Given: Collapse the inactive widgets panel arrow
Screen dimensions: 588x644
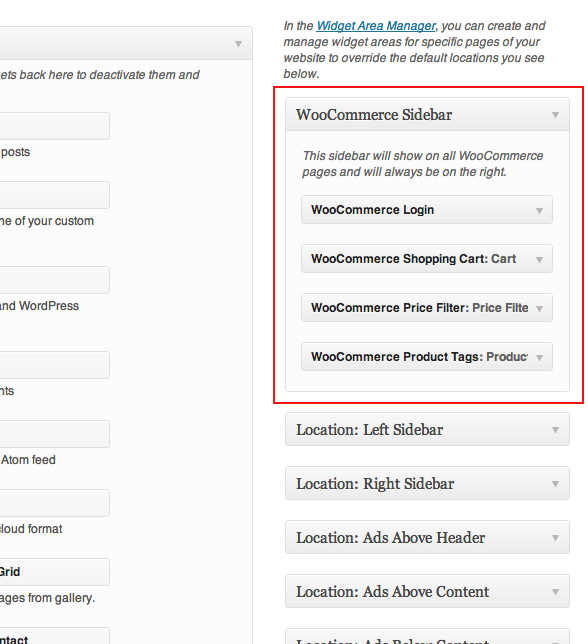Looking at the screenshot, I should (x=238, y=44).
